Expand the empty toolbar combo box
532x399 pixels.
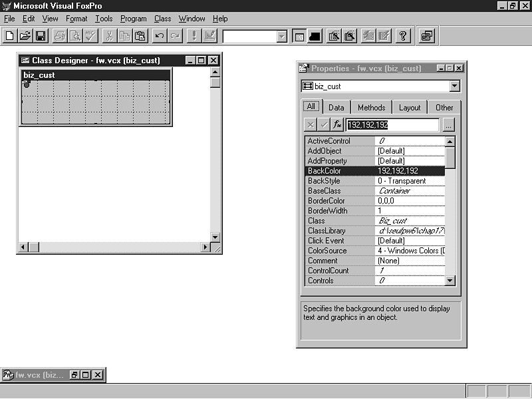(282, 37)
